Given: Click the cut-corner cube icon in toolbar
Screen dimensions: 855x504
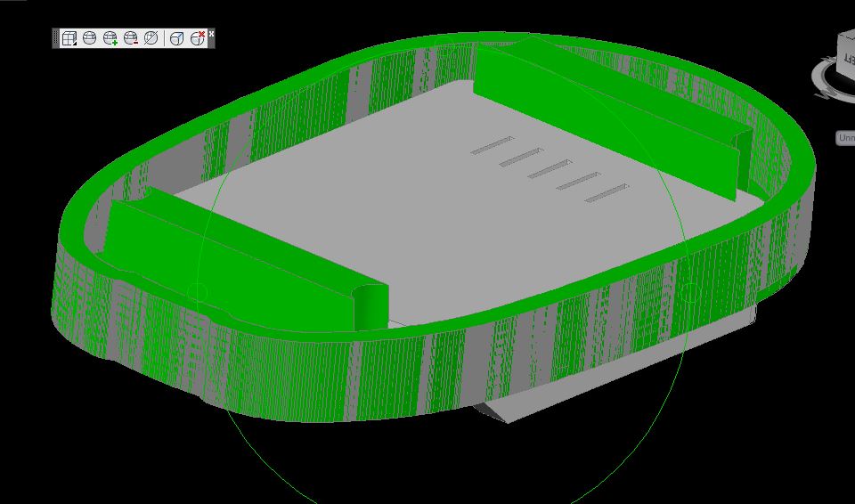Looking at the screenshot, I should pyautogui.click(x=177, y=38).
